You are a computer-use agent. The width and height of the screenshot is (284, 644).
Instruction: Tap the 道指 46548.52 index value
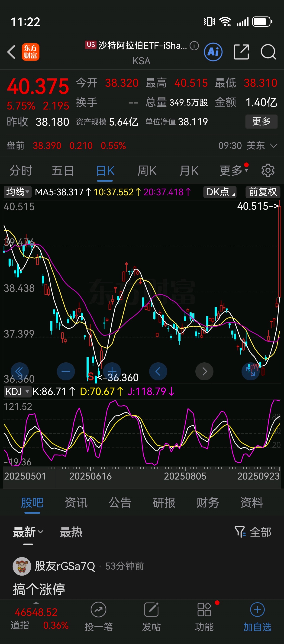click(x=36, y=612)
